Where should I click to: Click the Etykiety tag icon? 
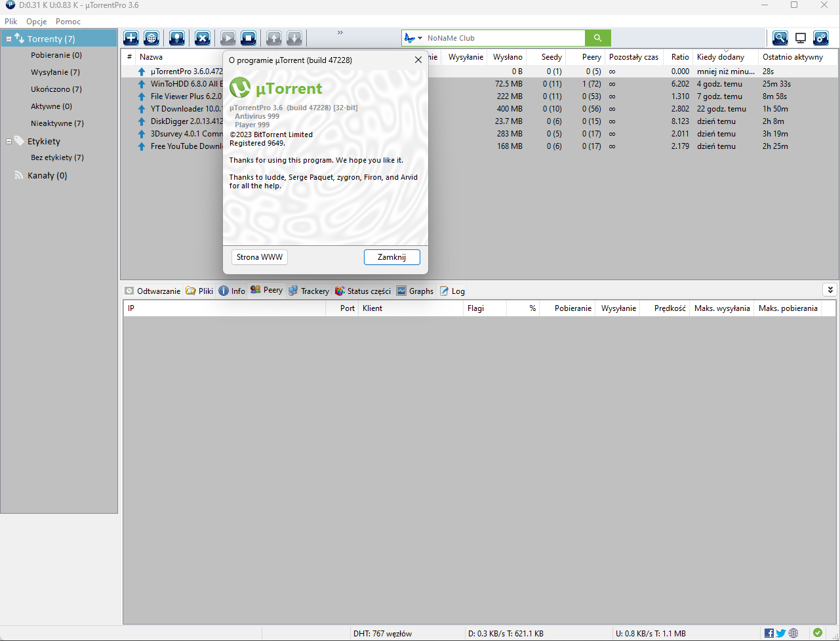click(x=19, y=140)
